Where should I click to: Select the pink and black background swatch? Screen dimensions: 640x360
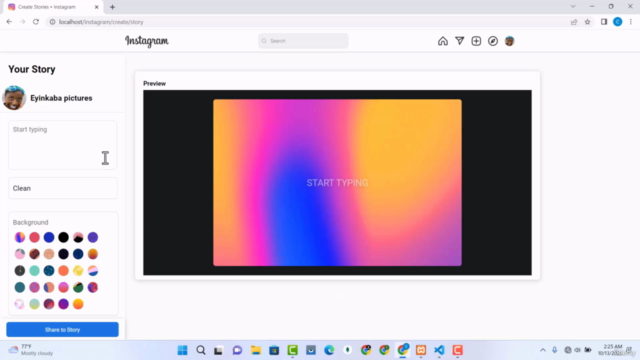78,237
